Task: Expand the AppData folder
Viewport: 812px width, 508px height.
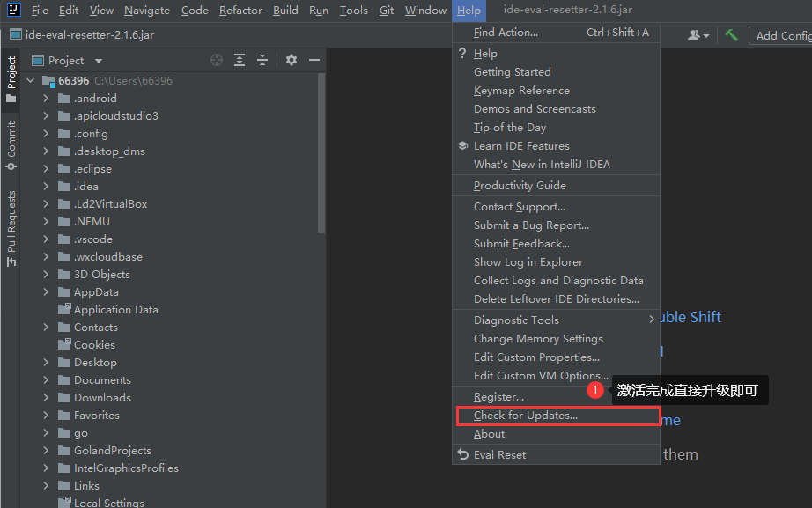Action: pyautogui.click(x=46, y=292)
